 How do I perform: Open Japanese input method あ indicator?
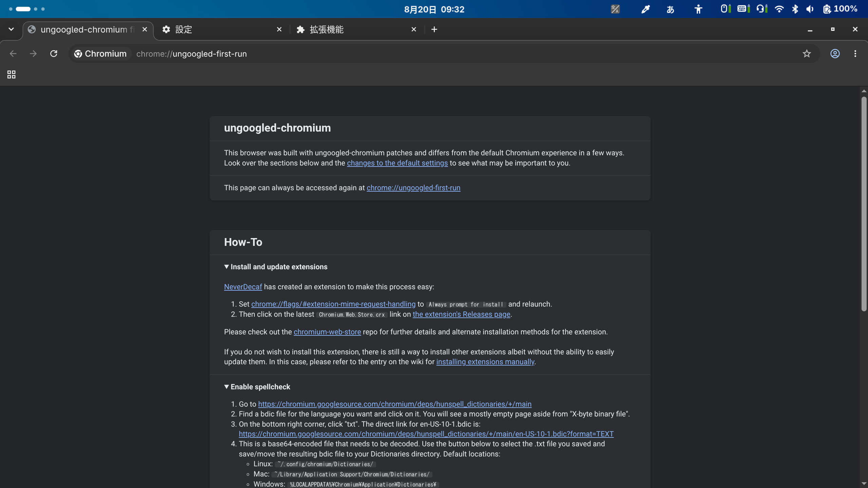tap(670, 9)
